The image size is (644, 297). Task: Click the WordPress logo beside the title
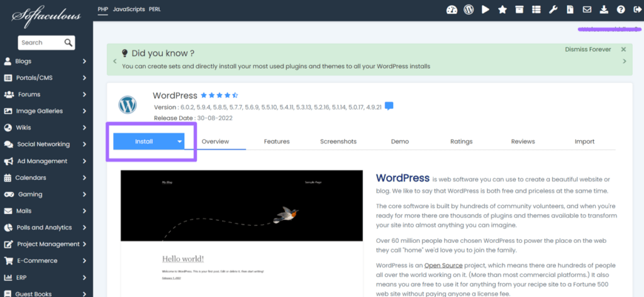point(127,105)
